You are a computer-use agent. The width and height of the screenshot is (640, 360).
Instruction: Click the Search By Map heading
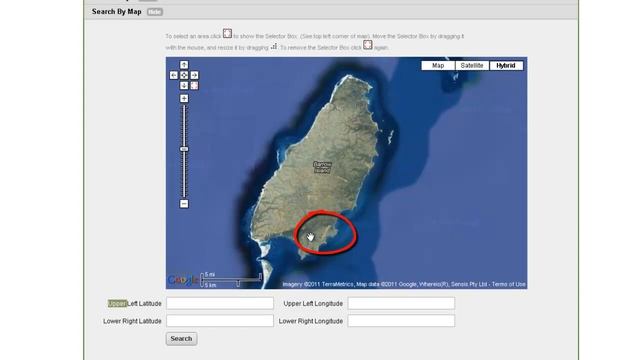pos(117,12)
